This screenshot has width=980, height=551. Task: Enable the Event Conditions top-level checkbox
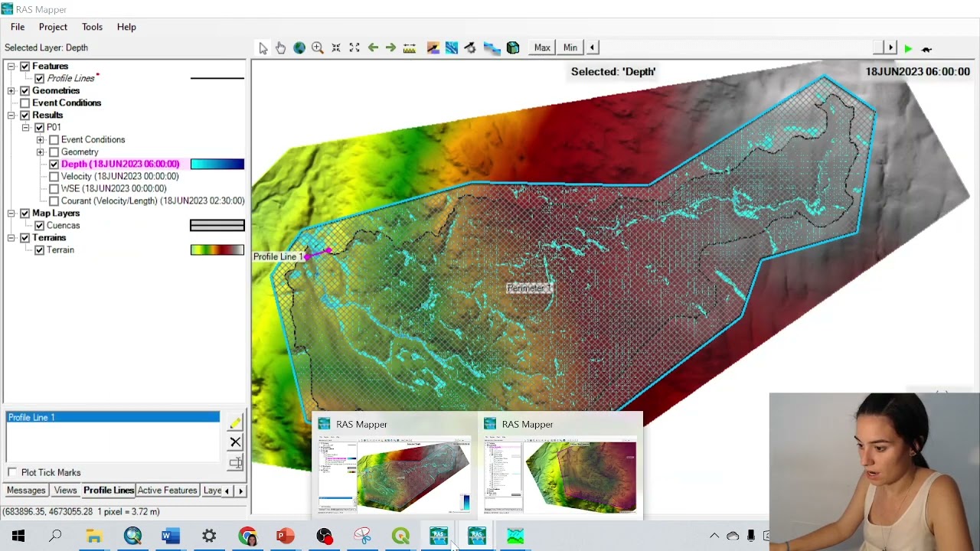25,103
